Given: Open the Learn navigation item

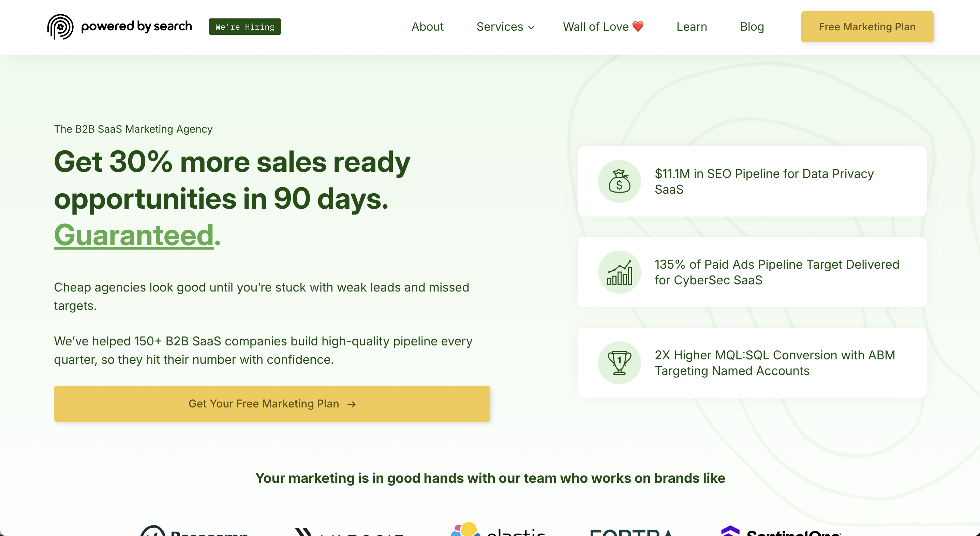Looking at the screenshot, I should (x=691, y=27).
